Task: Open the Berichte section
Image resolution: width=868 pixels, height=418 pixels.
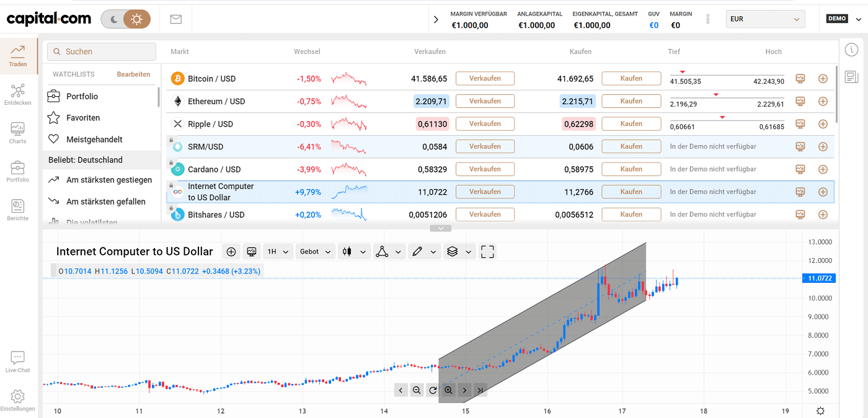Action: tap(18, 210)
